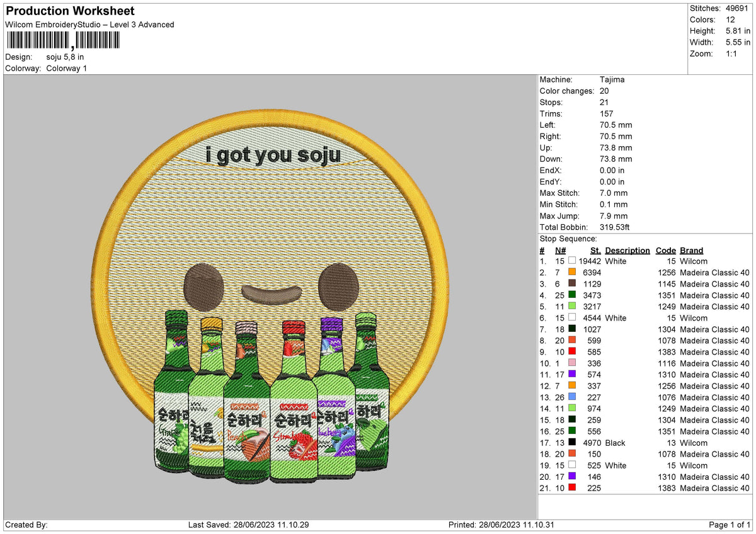
Task: Select the orange swatch in stop 2
Action: click(x=572, y=272)
